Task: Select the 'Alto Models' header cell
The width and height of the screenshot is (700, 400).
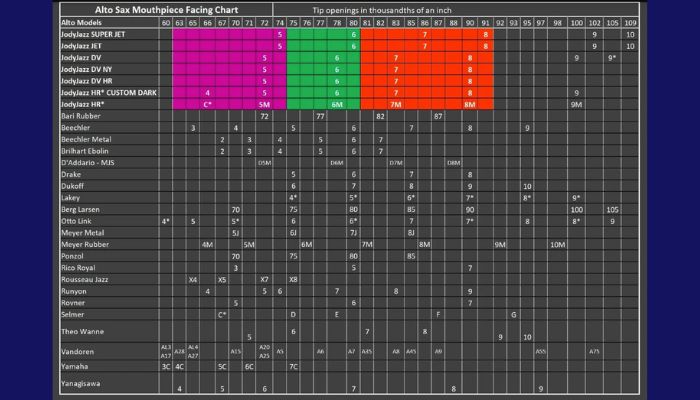Action: pos(81,22)
